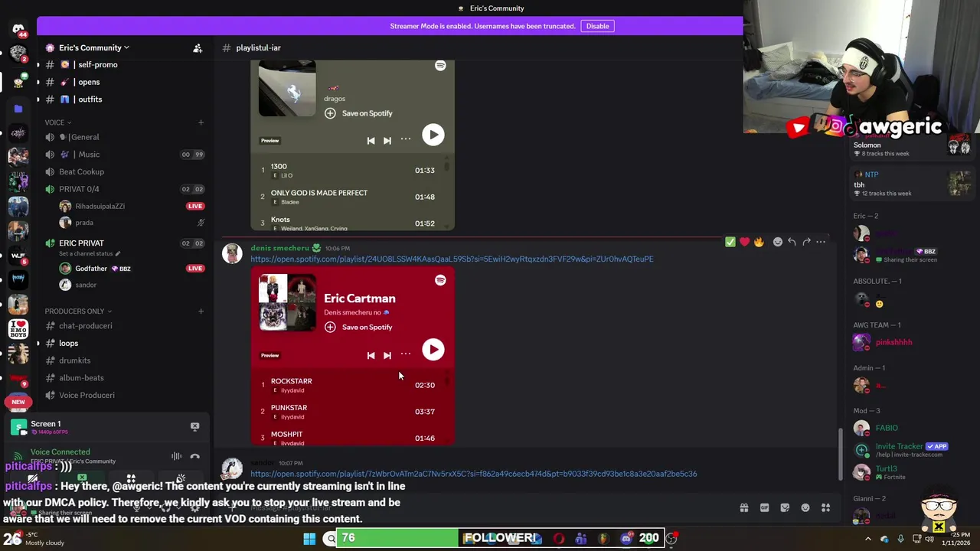Create channel in PRODUCERS ONLY category
This screenshot has height=551, width=980.
tap(201, 311)
